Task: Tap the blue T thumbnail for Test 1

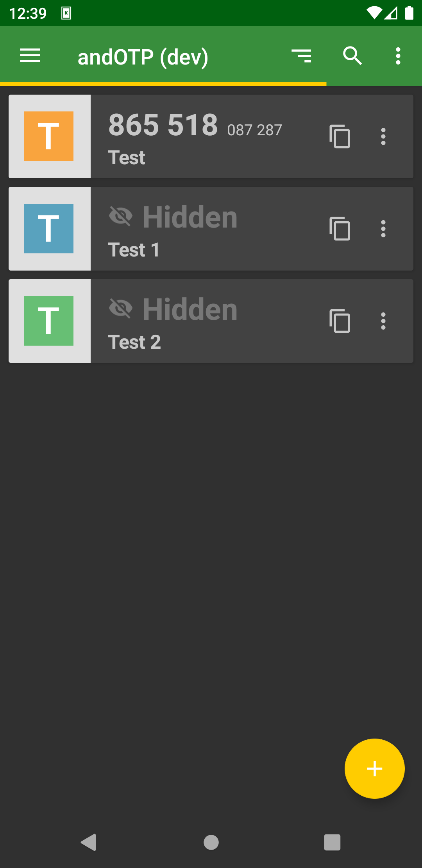Action: tap(49, 229)
